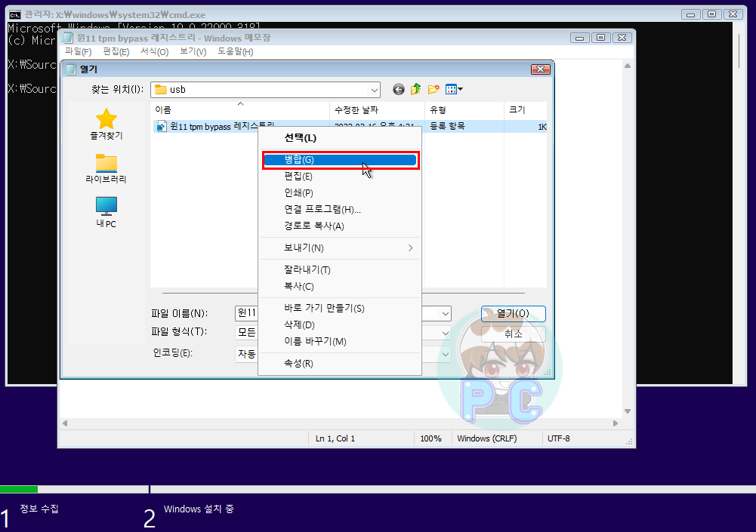Open the Notepad 편집(E) menu bar item
Screen dimensions: 756x532
(x=116, y=51)
